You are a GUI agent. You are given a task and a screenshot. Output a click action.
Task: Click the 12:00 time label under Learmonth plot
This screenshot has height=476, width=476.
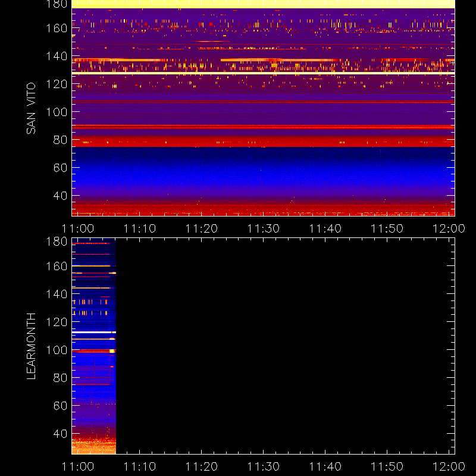point(449,466)
